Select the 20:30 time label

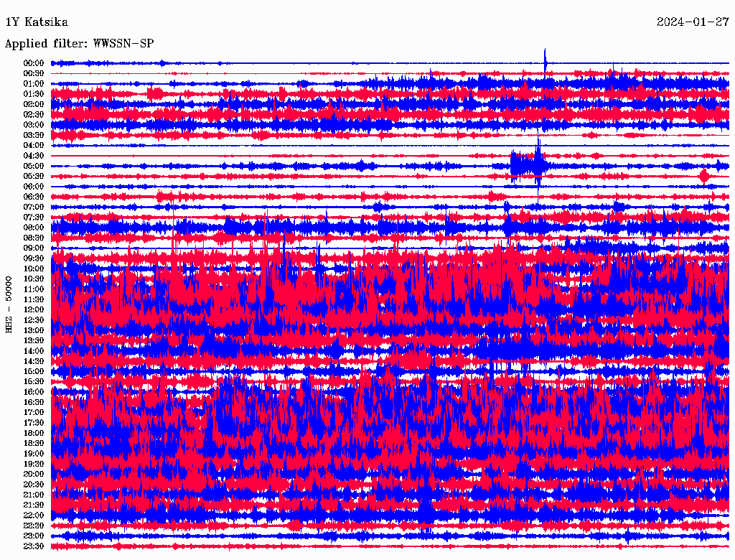(x=34, y=485)
